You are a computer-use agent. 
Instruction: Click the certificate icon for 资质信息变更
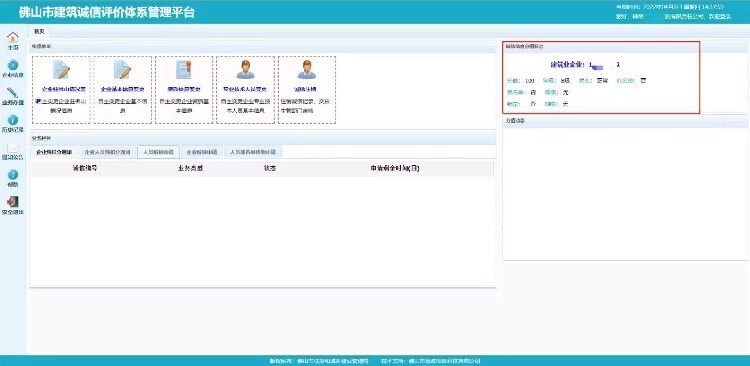coord(184,70)
